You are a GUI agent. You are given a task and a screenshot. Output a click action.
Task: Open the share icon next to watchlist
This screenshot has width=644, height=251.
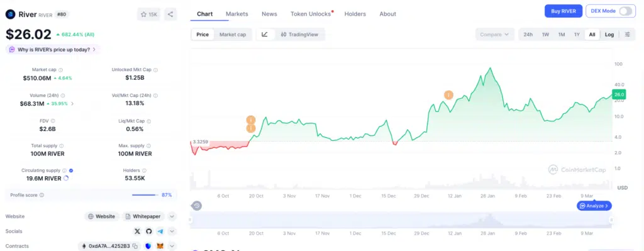point(170,14)
